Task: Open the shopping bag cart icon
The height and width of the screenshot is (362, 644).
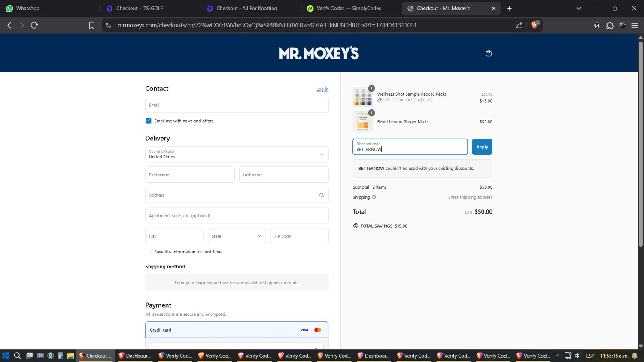Action: coord(489,53)
